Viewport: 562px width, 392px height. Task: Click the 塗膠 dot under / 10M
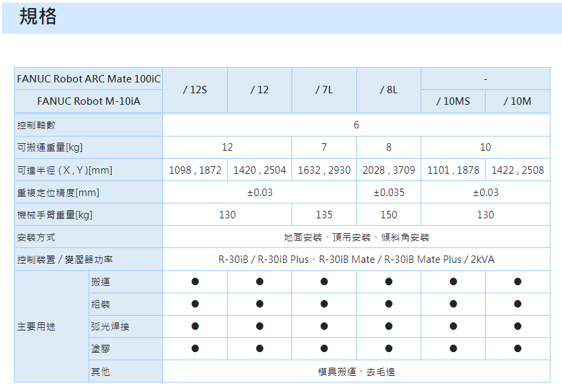(517, 349)
